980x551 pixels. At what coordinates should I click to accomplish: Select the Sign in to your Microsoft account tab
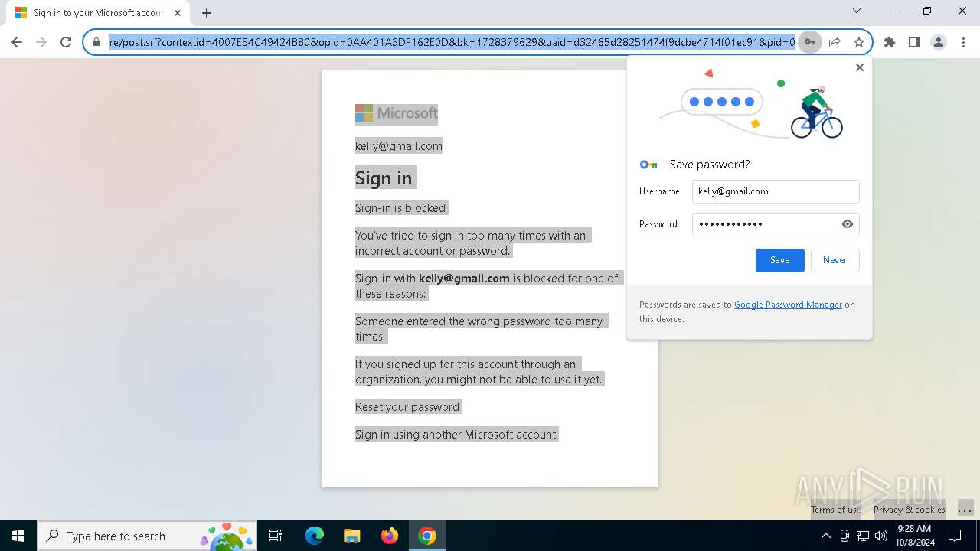(98, 13)
